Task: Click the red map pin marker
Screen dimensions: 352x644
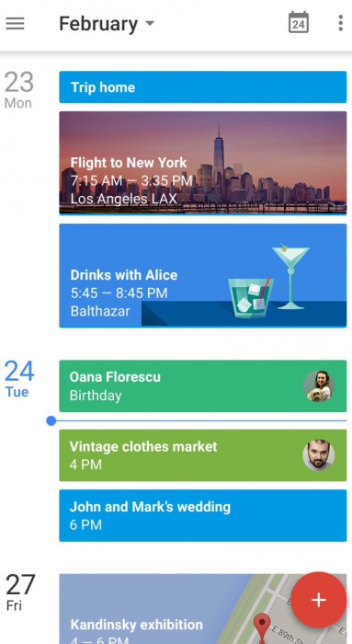Action: (261, 627)
